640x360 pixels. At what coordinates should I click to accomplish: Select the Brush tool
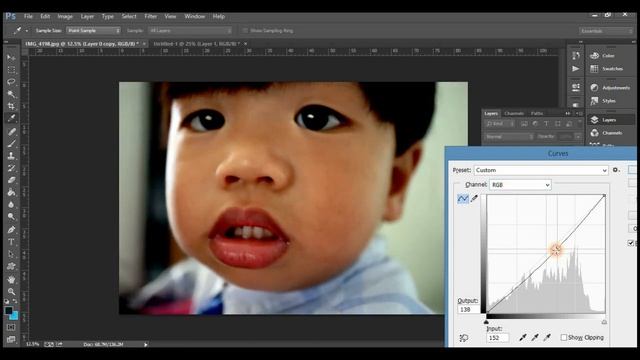pyautogui.click(x=11, y=144)
